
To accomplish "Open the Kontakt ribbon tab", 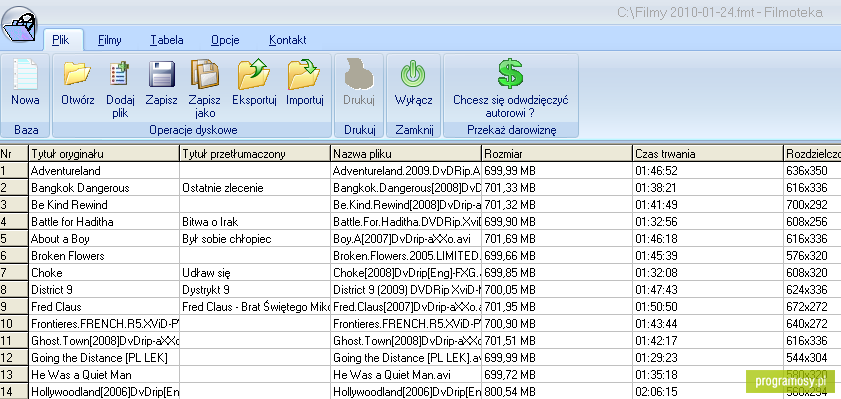I will (287, 40).
